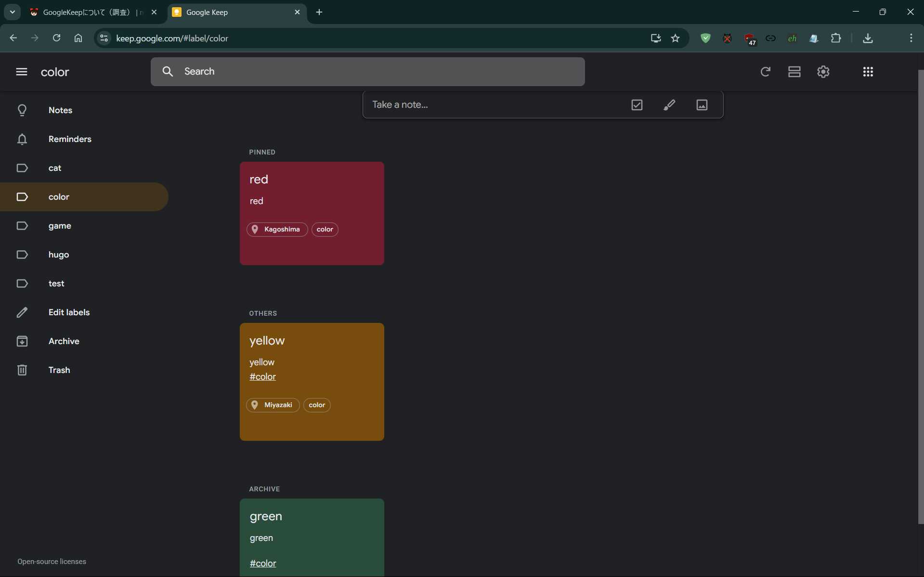Open the Open-source licenses link
The height and width of the screenshot is (577, 924).
pos(52,562)
